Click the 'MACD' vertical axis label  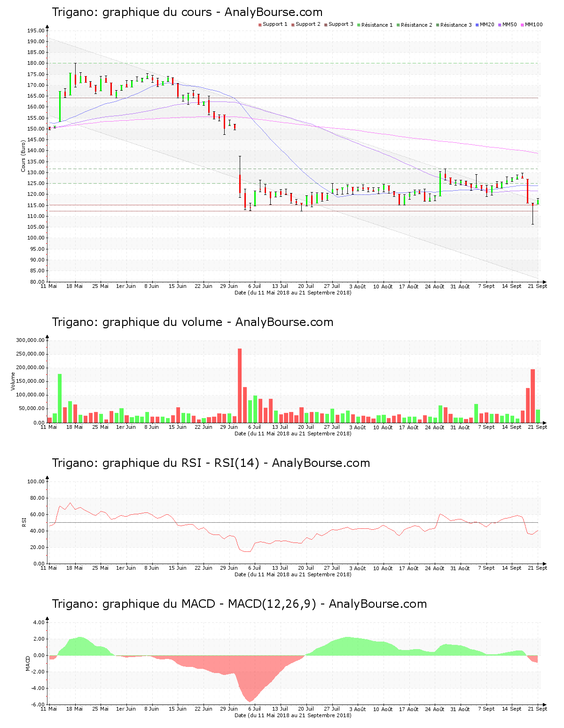tap(28, 663)
